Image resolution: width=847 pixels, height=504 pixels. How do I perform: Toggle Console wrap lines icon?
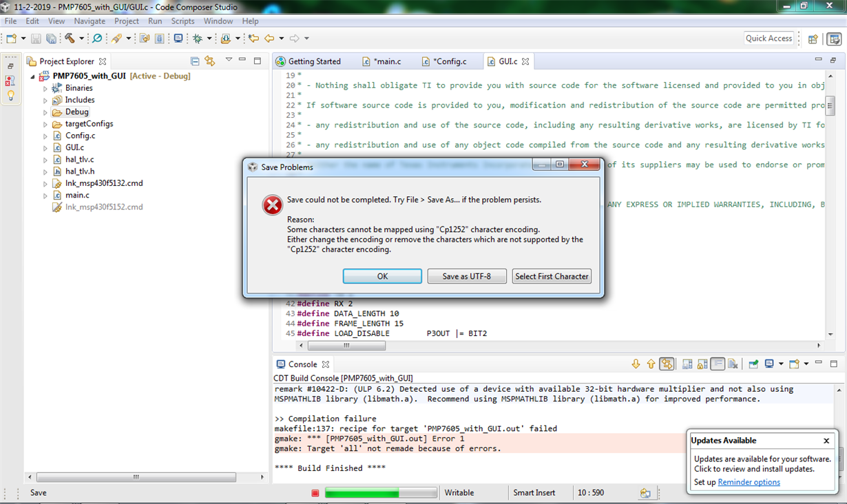click(666, 364)
